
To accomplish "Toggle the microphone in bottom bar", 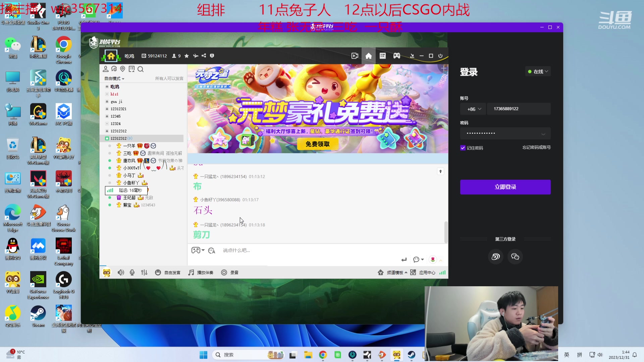I will coord(132,273).
